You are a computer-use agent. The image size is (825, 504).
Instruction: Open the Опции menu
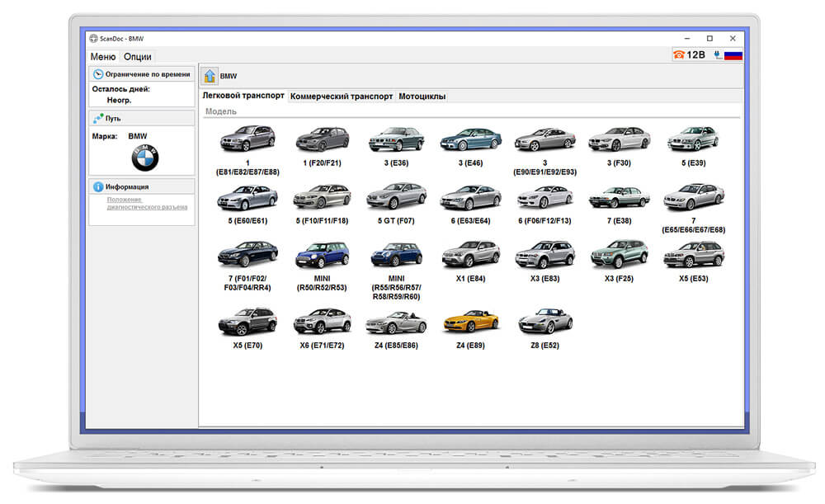(x=137, y=56)
